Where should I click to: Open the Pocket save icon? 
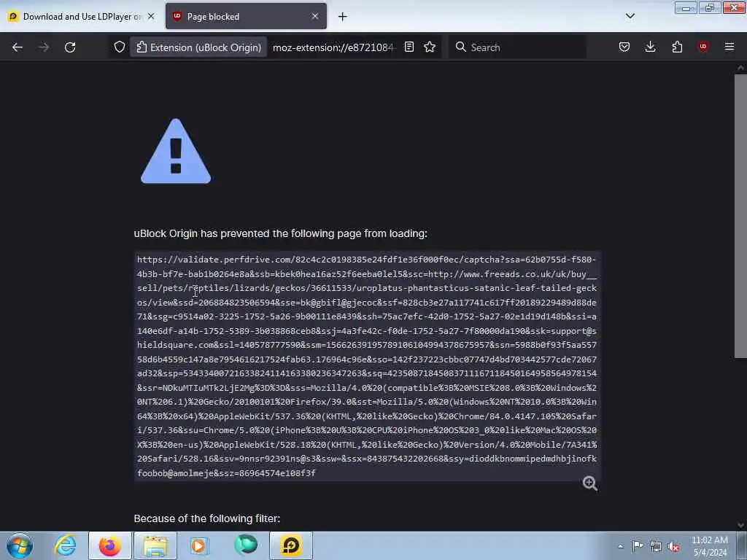point(624,47)
